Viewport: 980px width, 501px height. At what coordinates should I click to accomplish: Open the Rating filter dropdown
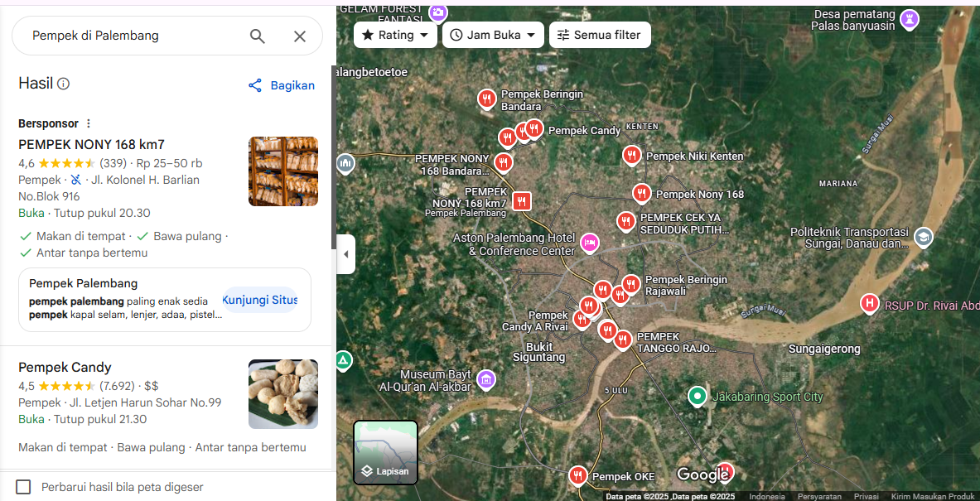[395, 35]
